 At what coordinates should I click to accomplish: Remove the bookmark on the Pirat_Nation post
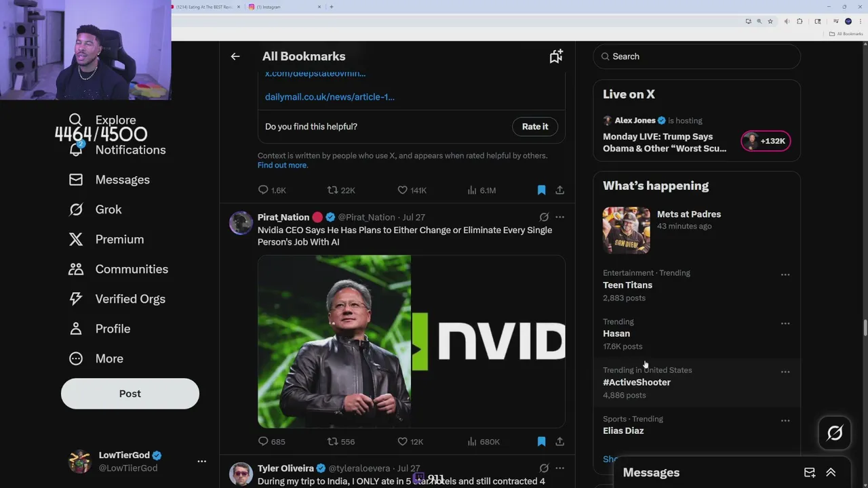click(541, 441)
